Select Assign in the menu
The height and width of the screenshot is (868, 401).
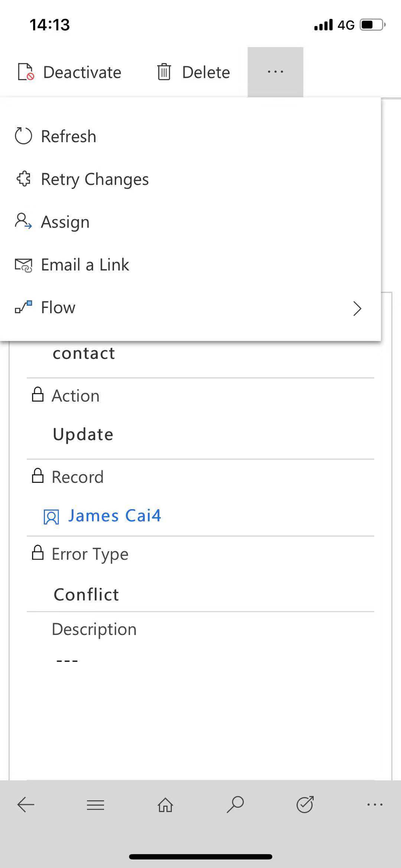[65, 222]
